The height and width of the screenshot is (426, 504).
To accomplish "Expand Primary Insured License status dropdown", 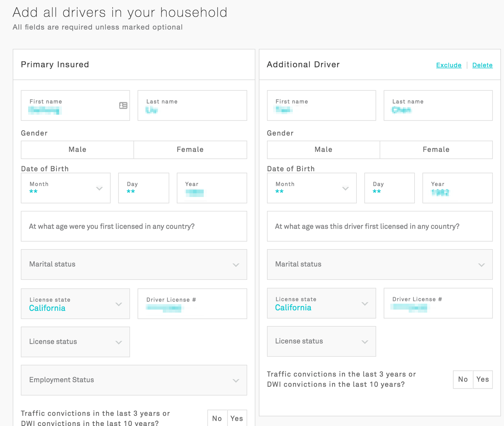I will pyautogui.click(x=75, y=342).
